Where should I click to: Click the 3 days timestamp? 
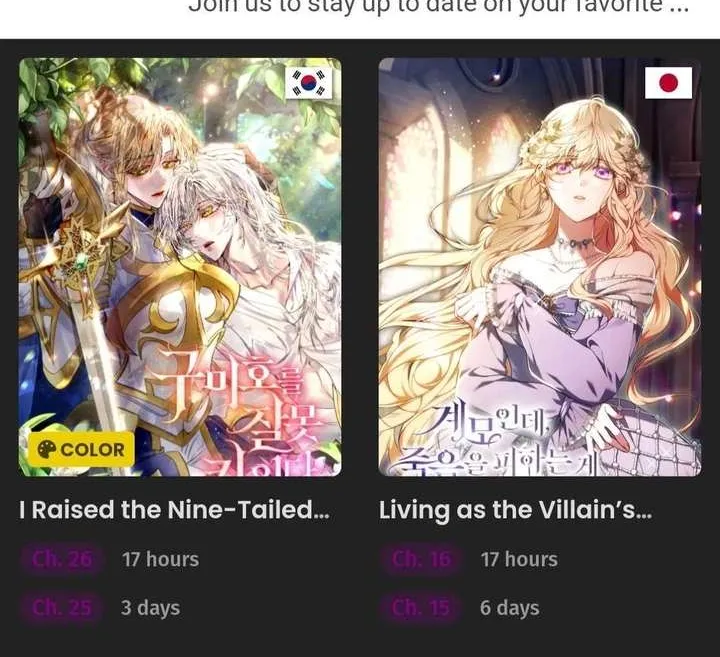pyautogui.click(x=151, y=608)
